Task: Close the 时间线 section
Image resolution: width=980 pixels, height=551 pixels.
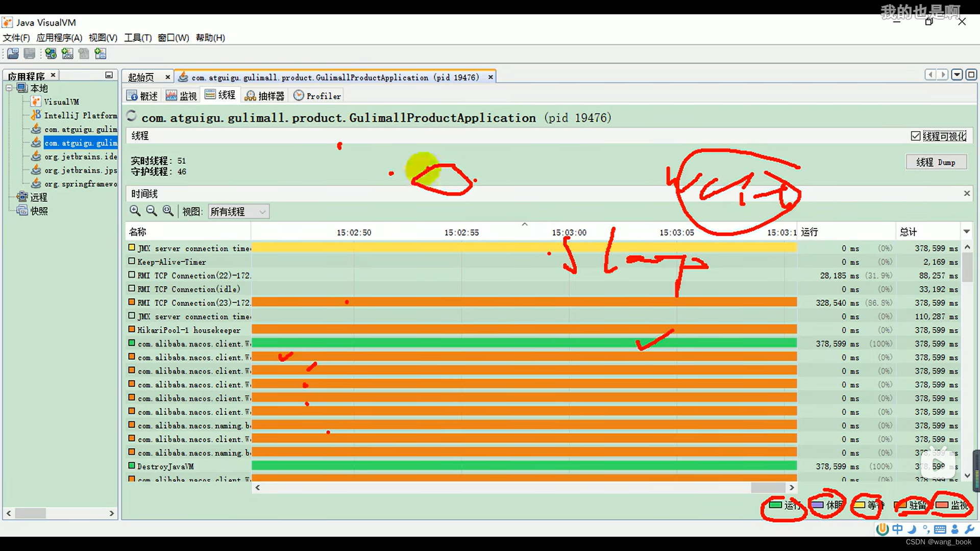Action: pyautogui.click(x=966, y=193)
